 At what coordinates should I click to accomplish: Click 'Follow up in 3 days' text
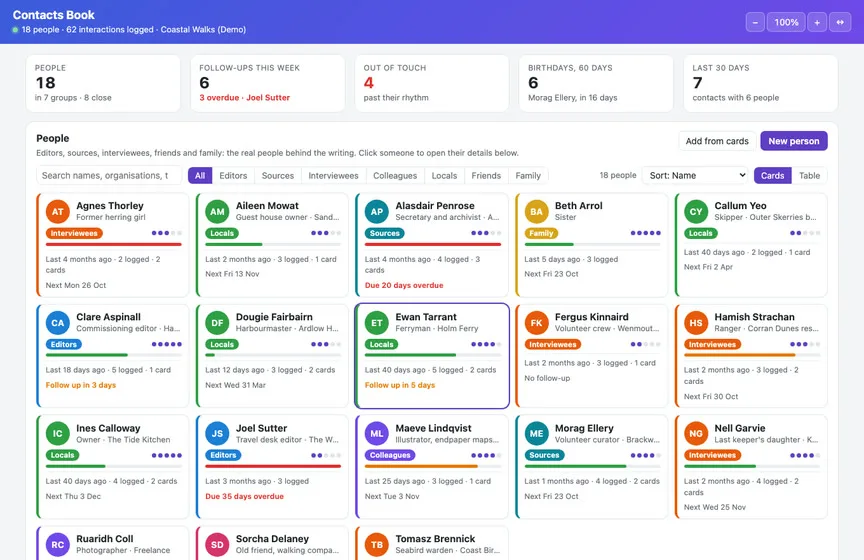tap(81, 385)
